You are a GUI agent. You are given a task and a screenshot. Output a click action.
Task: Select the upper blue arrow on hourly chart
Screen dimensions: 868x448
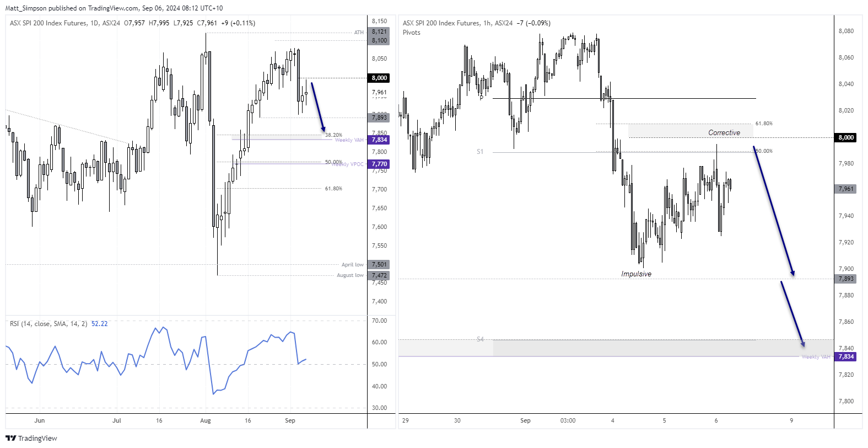click(774, 211)
